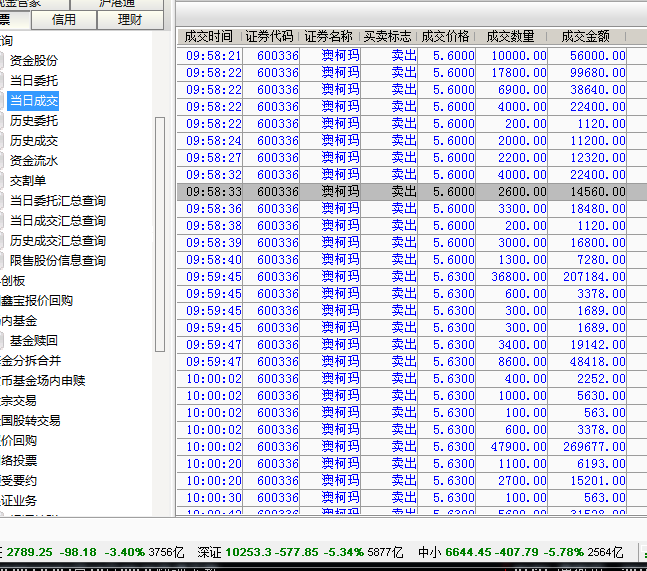Open 资金流水 in the sidebar

tap(34, 161)
